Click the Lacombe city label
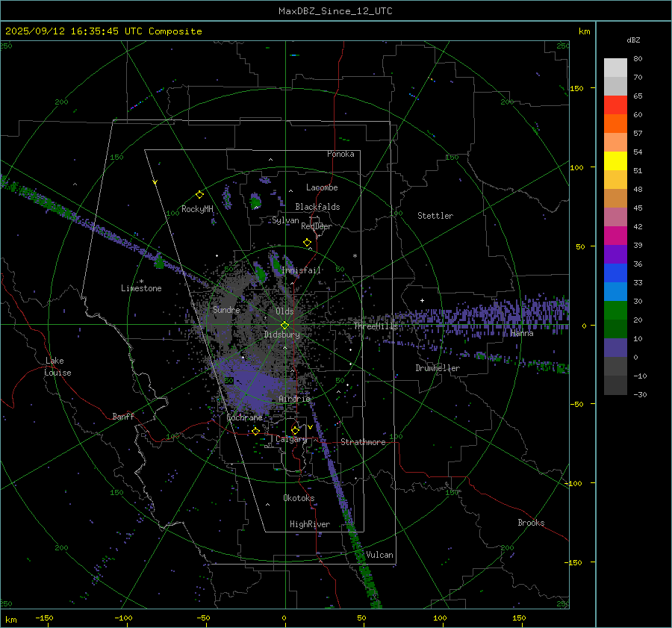Viewport: 672px width, 628px height. click(x=322, y=187)
